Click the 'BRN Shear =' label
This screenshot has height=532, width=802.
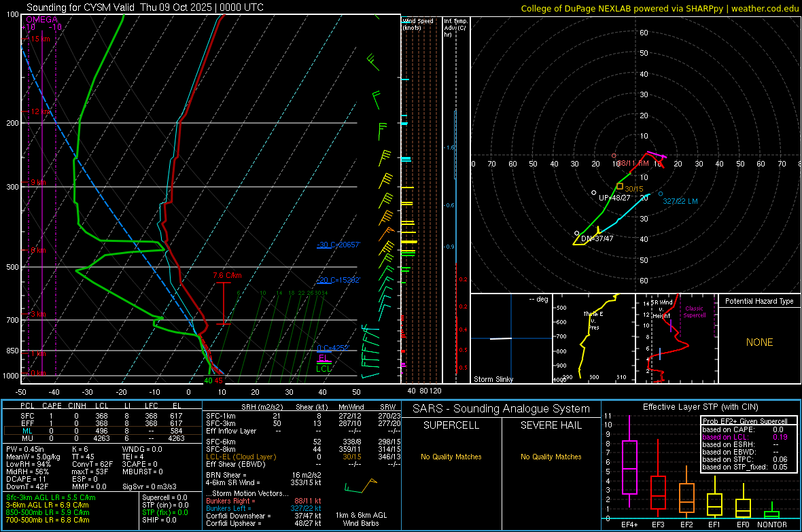(x=226, y=475)
